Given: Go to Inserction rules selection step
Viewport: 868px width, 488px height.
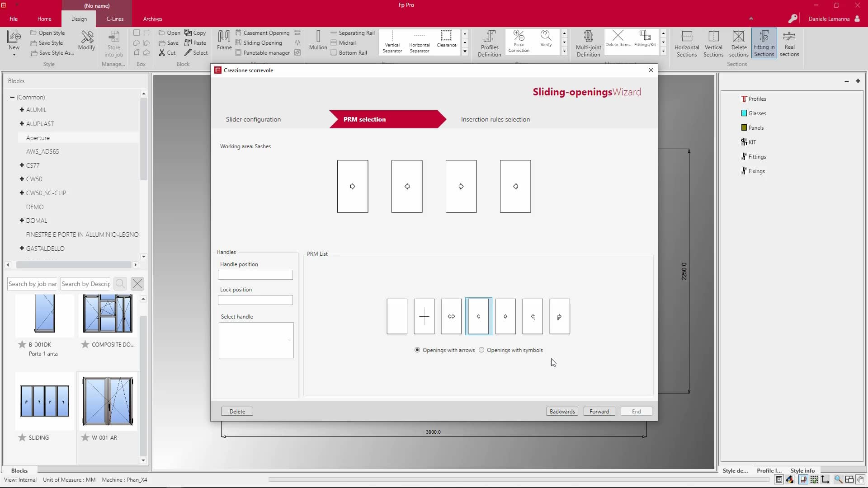Looking at the screenshot, I should coord(495,119).
